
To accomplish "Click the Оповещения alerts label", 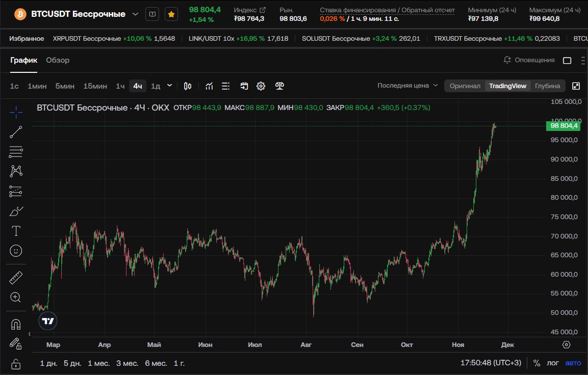I will click(534, 60).
